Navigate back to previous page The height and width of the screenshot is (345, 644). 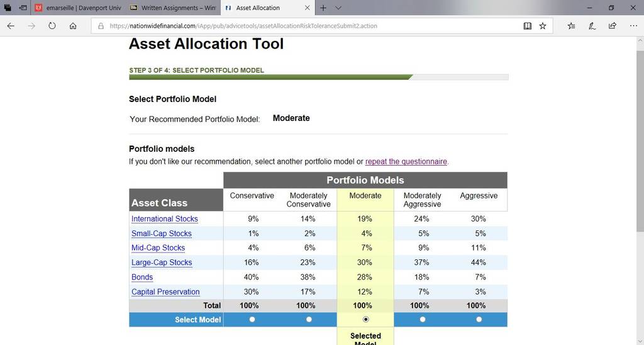point(11,26)
